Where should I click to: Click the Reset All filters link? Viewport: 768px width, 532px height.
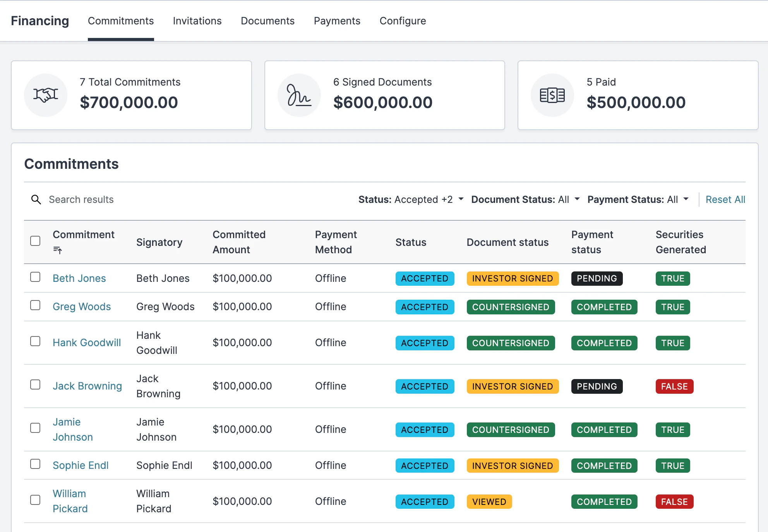725,199
